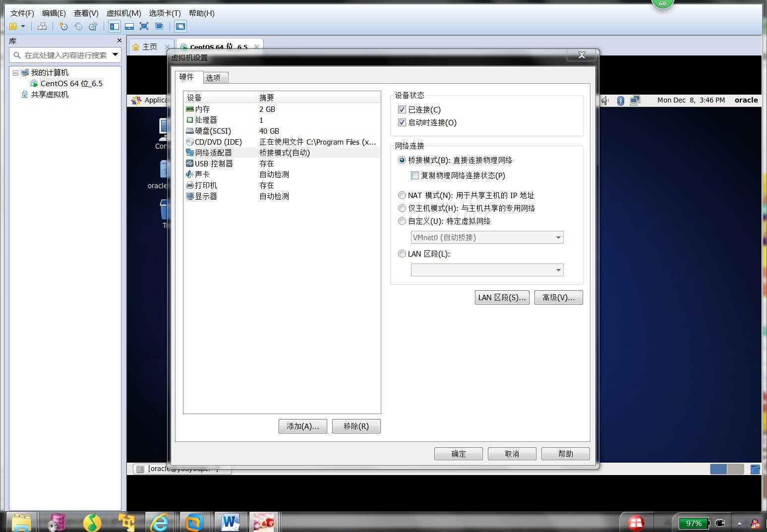Select the 显示器 device row

282,196
